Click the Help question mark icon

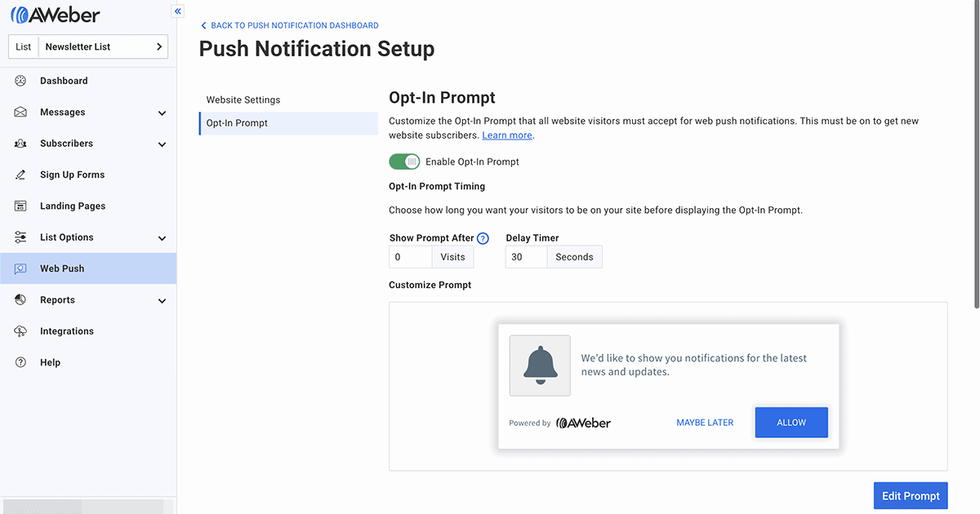20,362
